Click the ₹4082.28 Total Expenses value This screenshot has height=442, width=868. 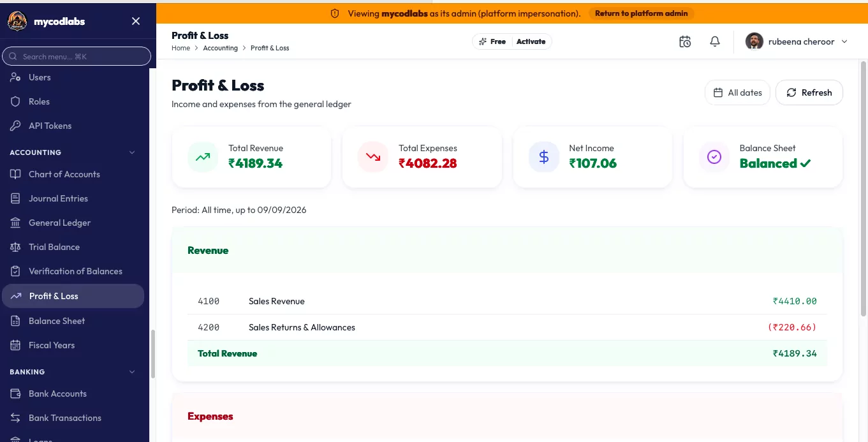coord(428,163)
